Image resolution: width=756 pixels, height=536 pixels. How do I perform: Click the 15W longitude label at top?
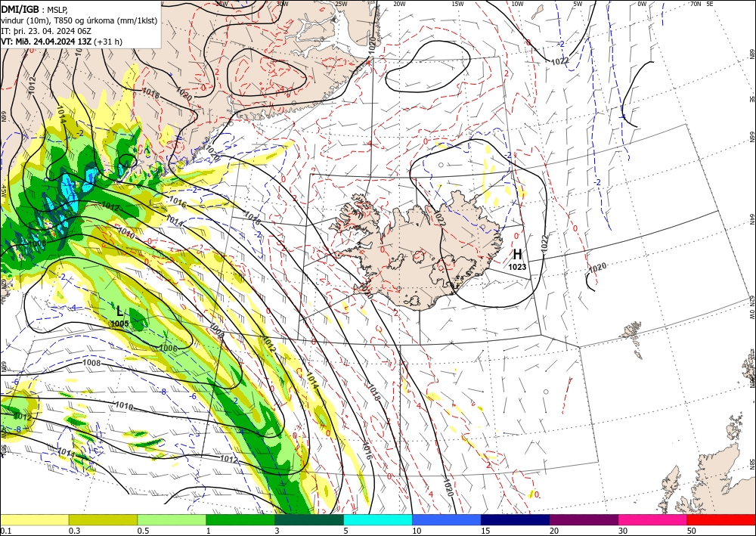click(x=458, y=4)
